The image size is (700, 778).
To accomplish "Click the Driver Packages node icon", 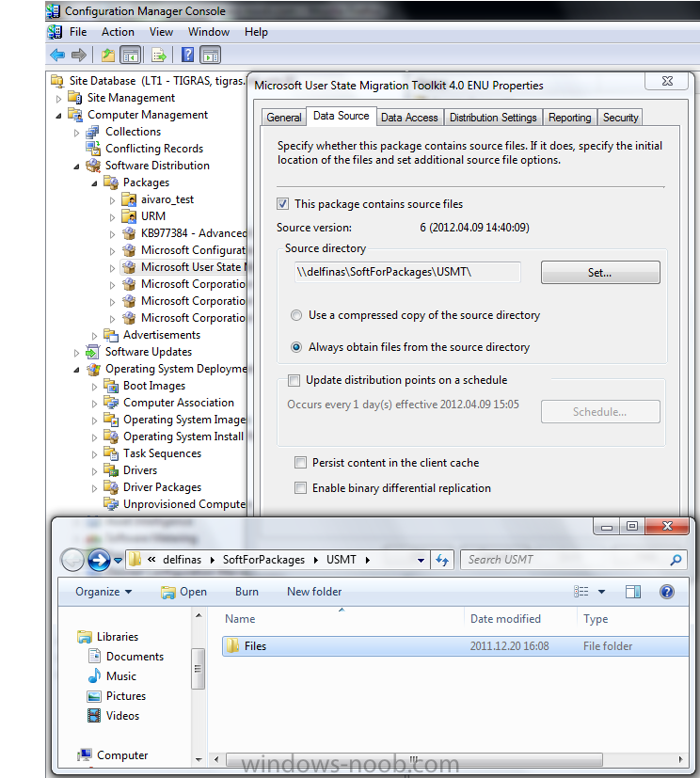I will [111, 486].
